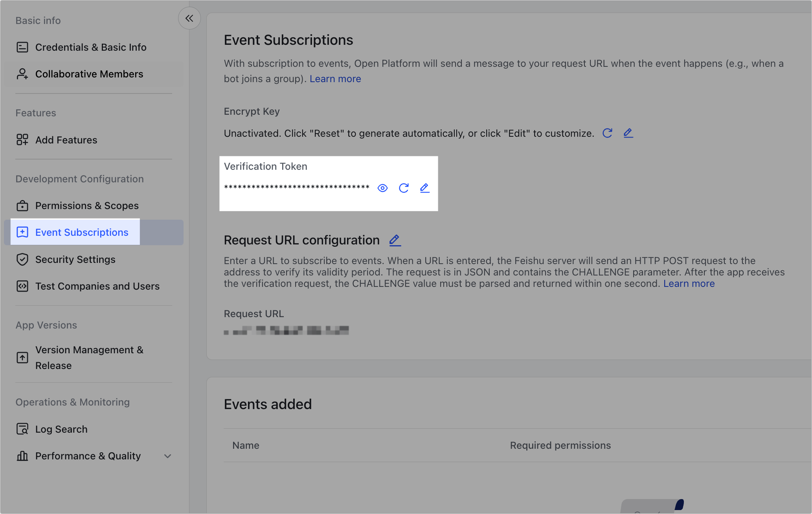Screen dimensions: 812x514
Task: Edit the Encrypt Key with the pencil icon
Action: point(628,133)
